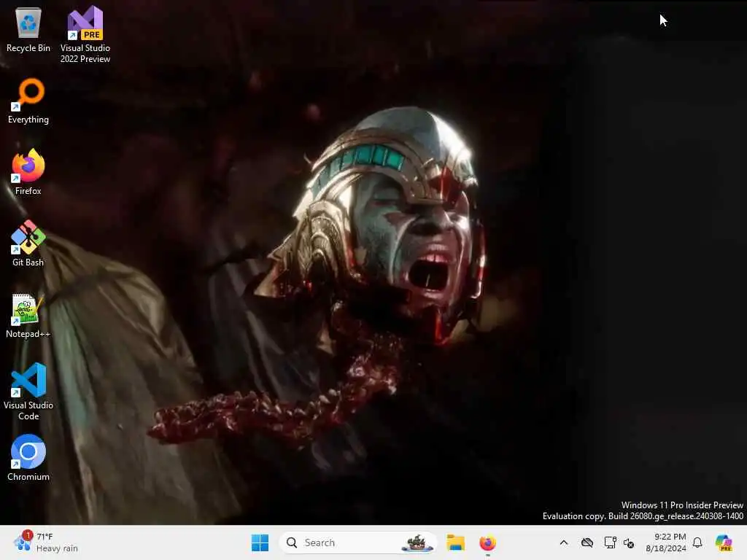This screenshot has width=747, height=560.
Task: Launch Copilot Preview from the taskbar
Action: coord(724,542)
